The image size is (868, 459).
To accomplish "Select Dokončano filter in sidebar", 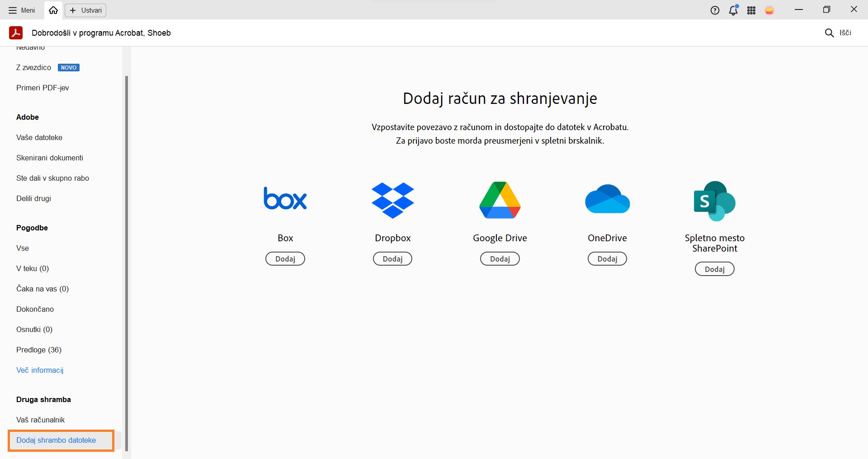I will pyautogui.click(x=35, y=309).
